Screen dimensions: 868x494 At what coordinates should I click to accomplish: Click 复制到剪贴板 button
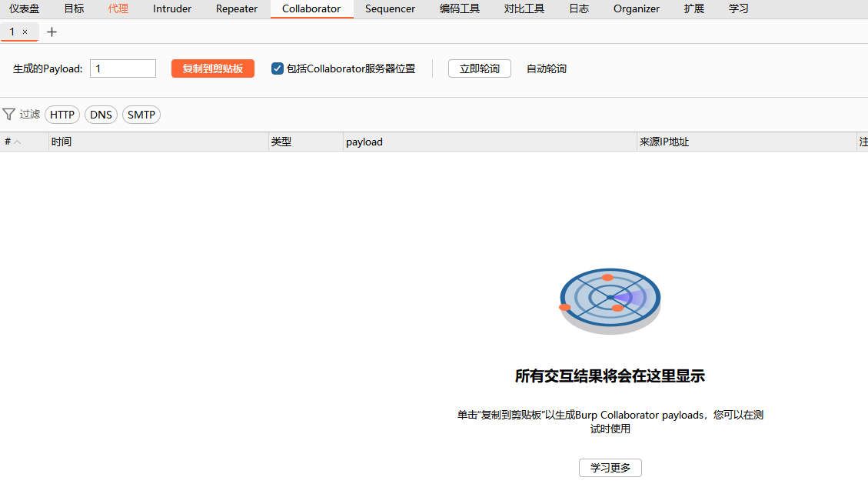pyautogui.click(x=213, y=68)
